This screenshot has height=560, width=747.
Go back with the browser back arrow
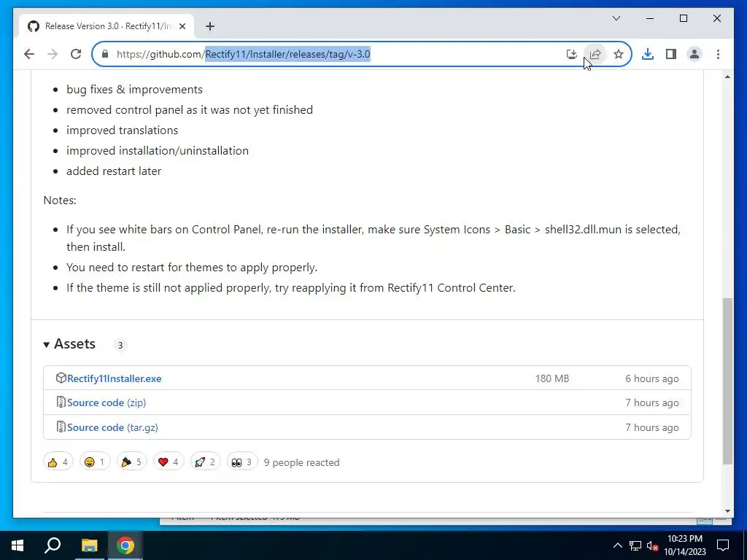(29, 54)
